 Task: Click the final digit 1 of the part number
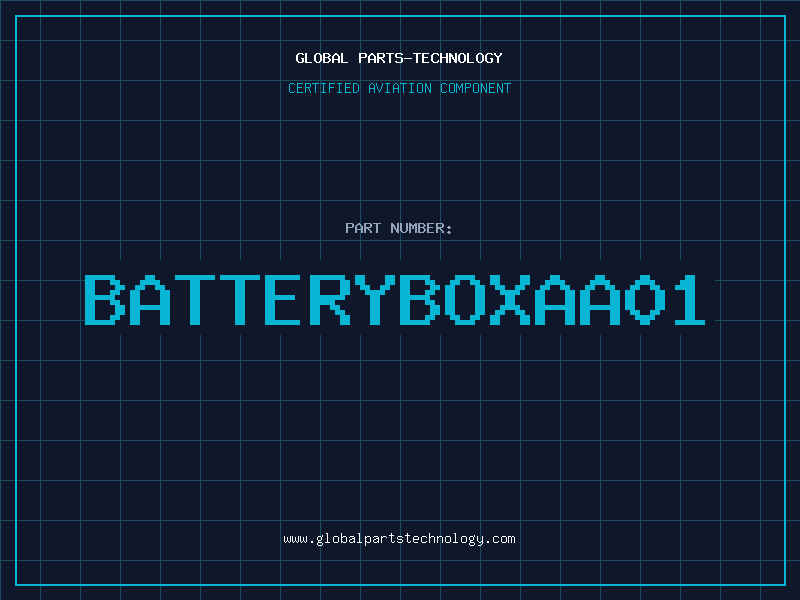[x=686, y=299]
